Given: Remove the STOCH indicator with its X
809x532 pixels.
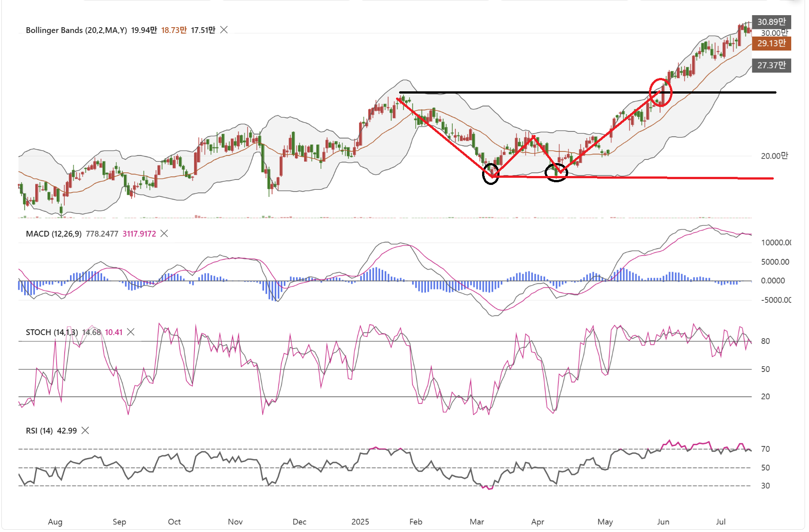Looking at the screenshot, I should (x=131, y=332).
